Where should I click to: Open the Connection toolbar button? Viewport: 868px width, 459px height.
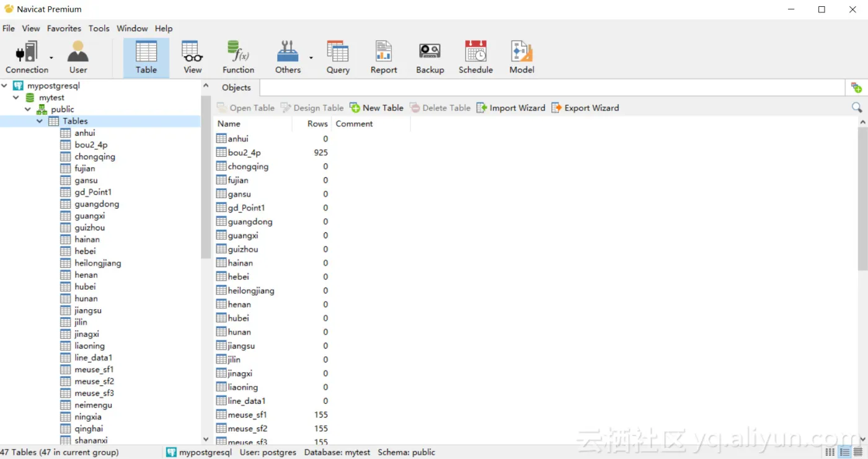(27, 58)
